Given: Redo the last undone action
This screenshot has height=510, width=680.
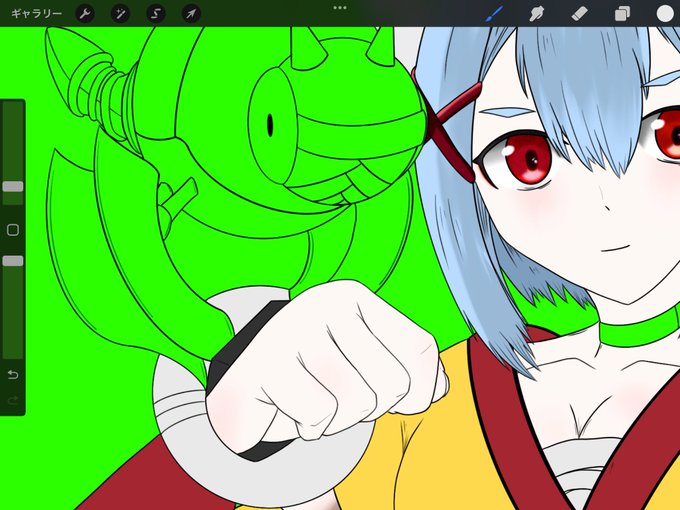Looking at the screenshot, I should 13,400.
